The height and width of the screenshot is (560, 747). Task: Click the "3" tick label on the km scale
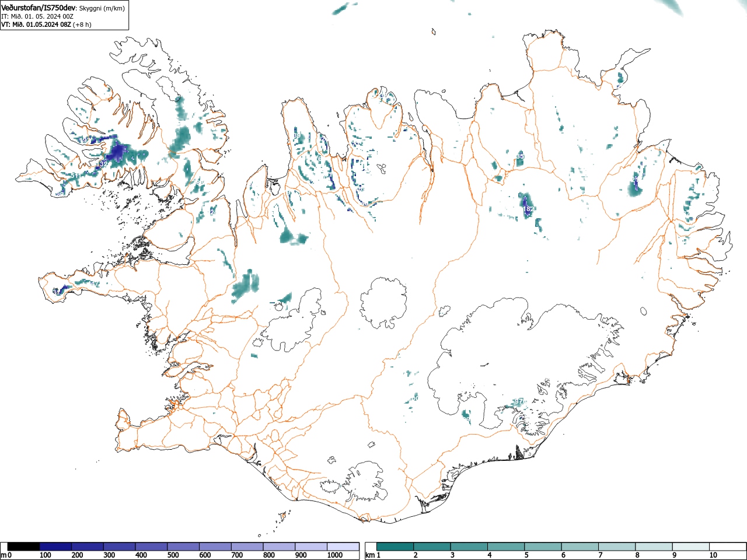point(452,555)
